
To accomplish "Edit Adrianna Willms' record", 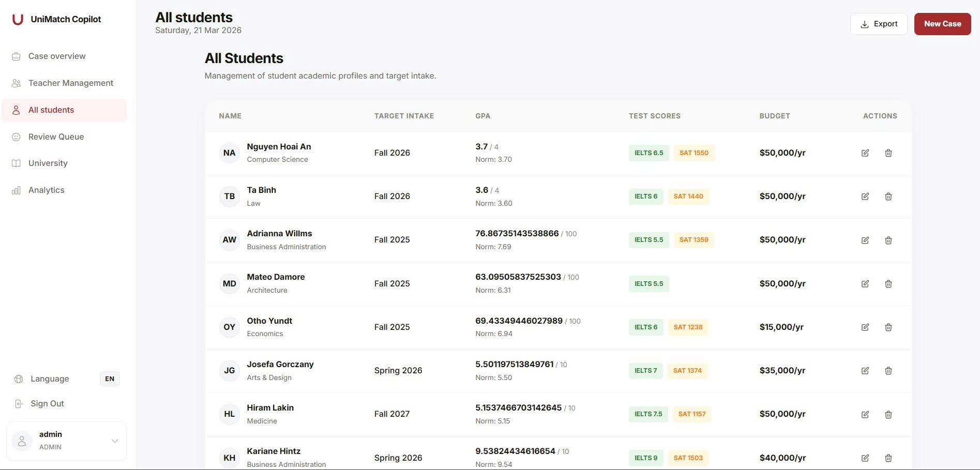I will click(x=865, y=240).
